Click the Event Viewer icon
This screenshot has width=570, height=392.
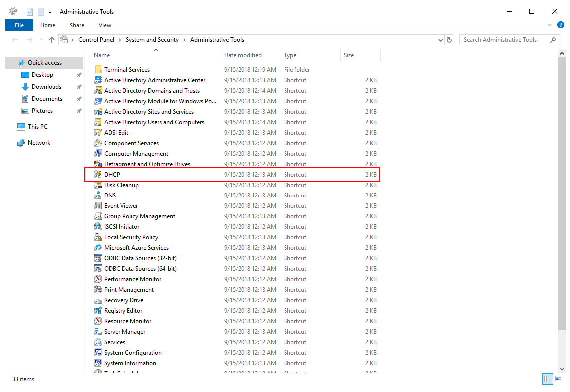tap(98, 206)
